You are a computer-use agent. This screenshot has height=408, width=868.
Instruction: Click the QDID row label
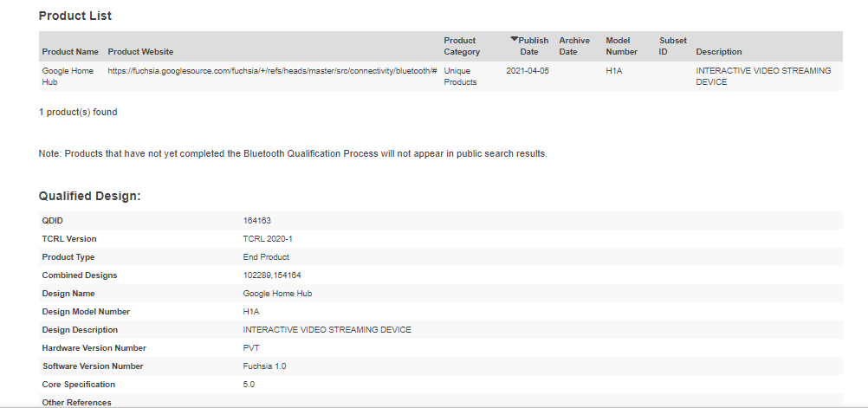point(53,221)
